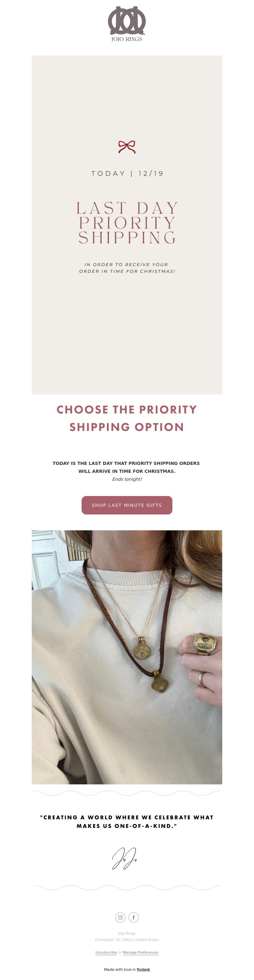Click the one-of-a-kind quote text
Screen dimensions: 254x980
pyautogui.click(x=127, y=821)
